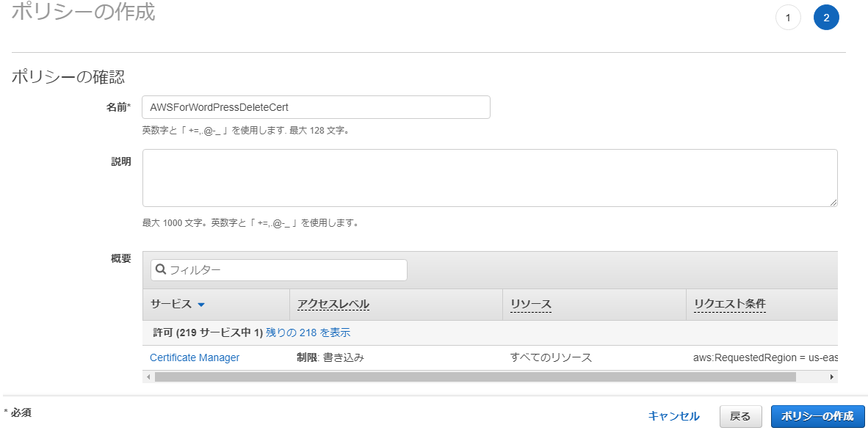Open the Certificate Manager service link
The image size is (868, 436).
pyautogui.click(x=195, y=357)
